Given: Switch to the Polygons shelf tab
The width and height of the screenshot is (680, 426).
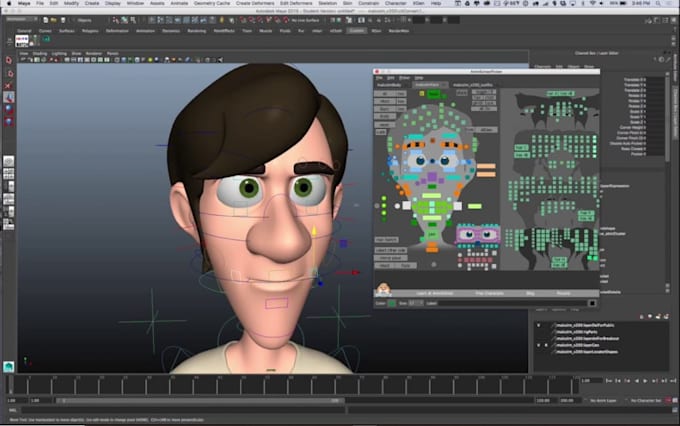Looking at the screenshot, I should [x=90, y=31].
